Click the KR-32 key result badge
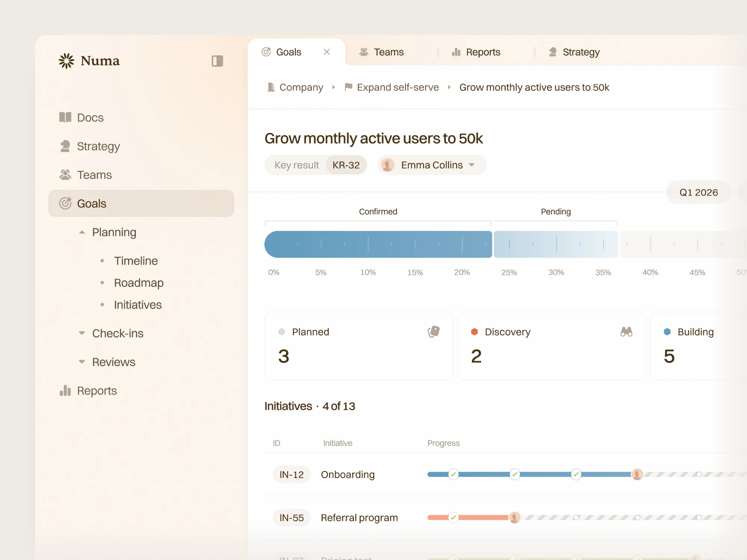The image size is (747, 560). (346, 165)
